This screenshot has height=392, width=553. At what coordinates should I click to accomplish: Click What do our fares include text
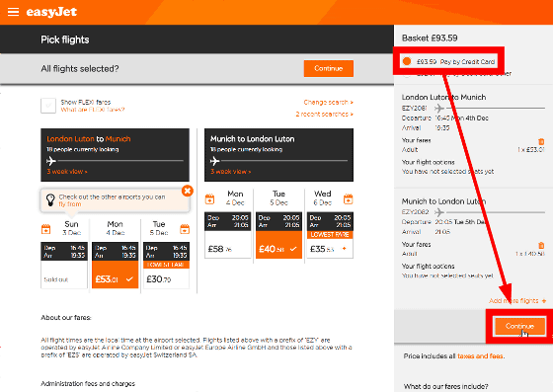click(x=445, y=386)
